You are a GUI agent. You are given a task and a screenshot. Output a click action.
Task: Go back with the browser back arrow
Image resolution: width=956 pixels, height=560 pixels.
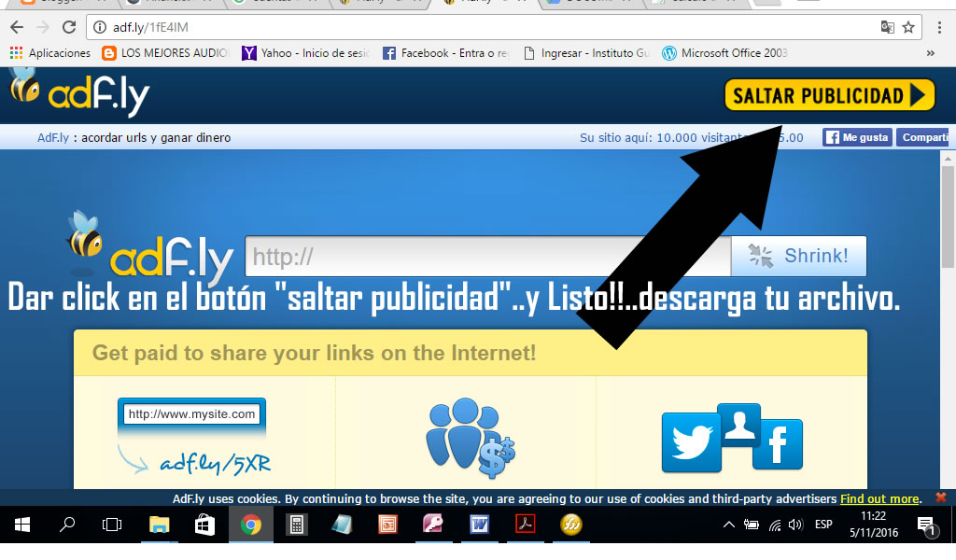pos(17,27)
